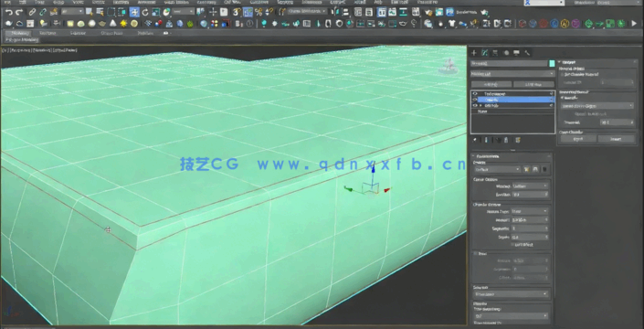Open the named selection sets dropdown
This screenshot has width=644, height=329.
tap(307, 12)
